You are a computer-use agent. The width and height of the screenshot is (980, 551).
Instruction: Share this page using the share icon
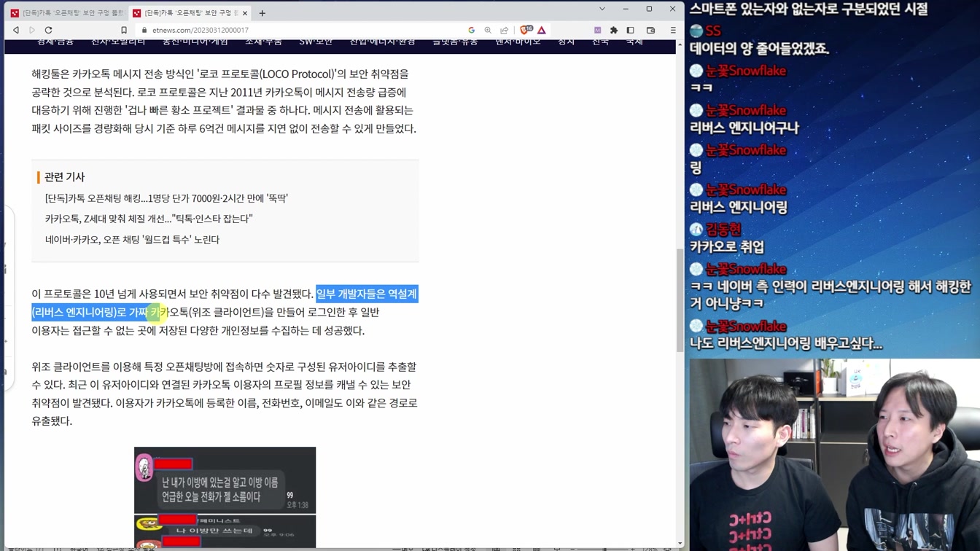click(504, 31)
